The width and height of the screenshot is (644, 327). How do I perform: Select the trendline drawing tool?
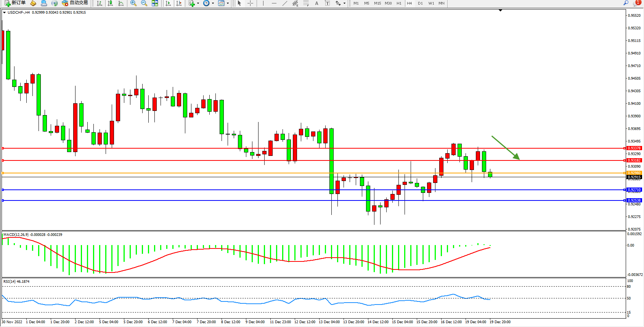click(x=285, y=3)
